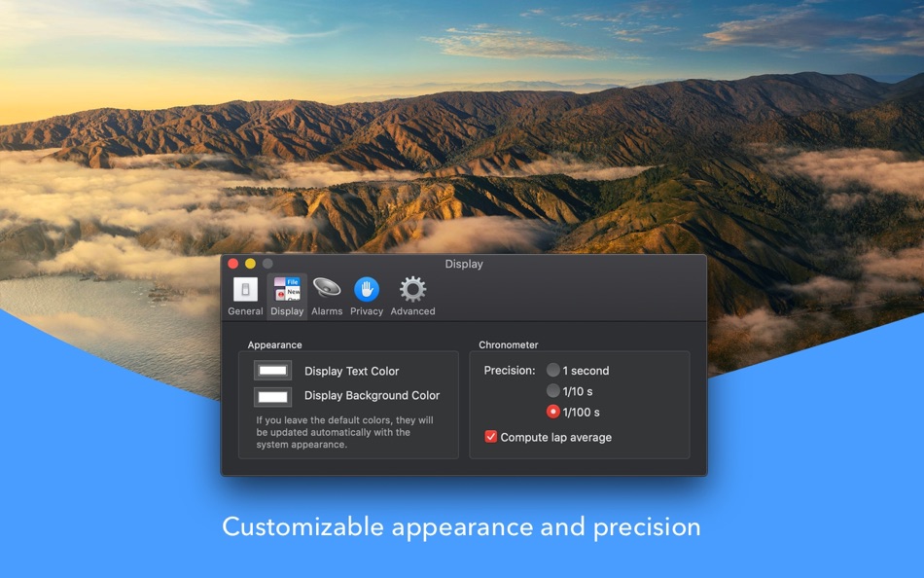
Task: Open the Advanced gear icon
Action: (x=412, y=289)
